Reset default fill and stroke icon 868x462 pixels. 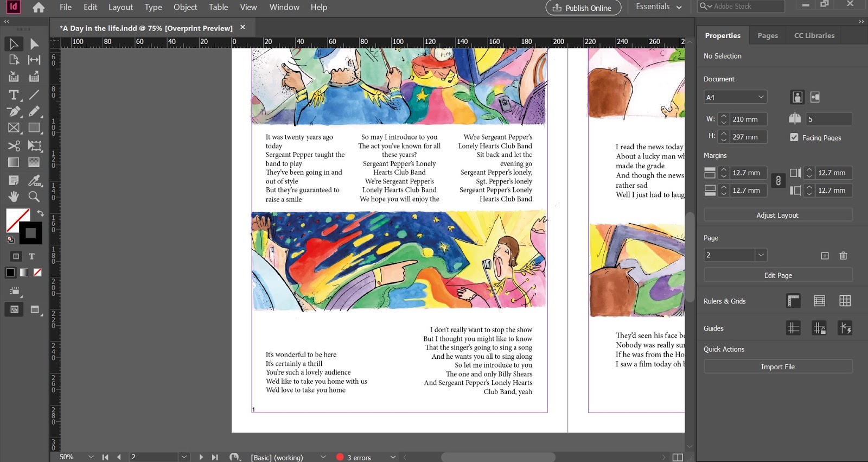point(10,239)
